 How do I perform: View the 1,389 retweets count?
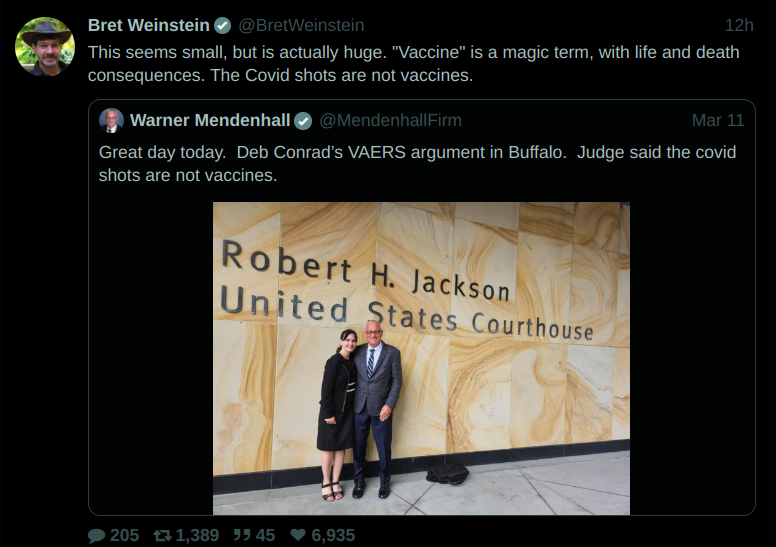click(x=197, y=535)
